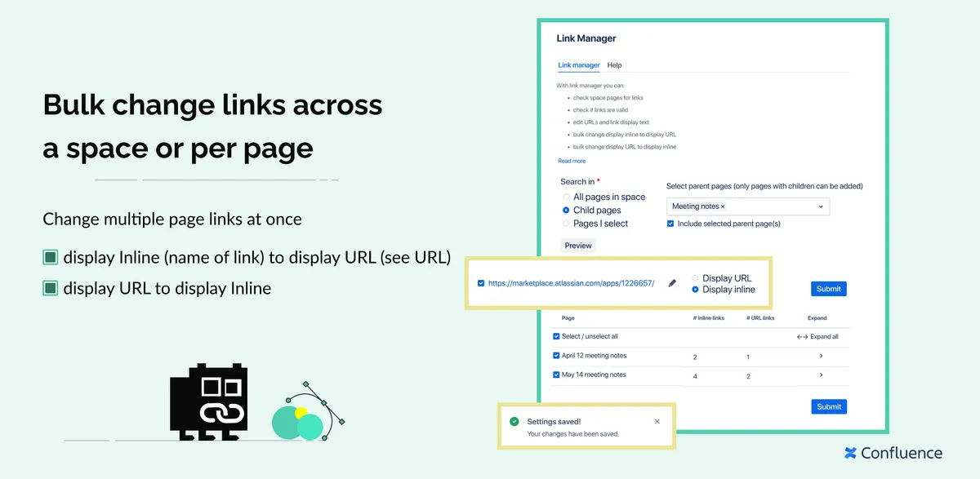Select the Display URL radio button

(x=696, y=278)
